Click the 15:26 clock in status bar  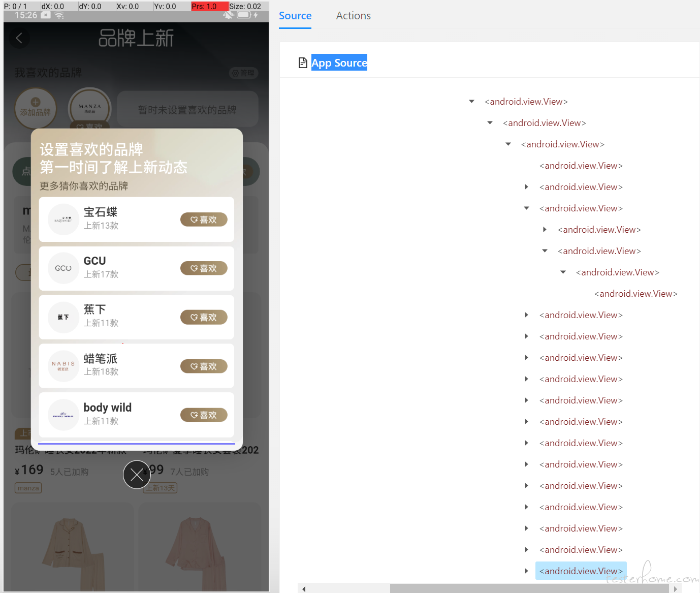click(26, 15)
